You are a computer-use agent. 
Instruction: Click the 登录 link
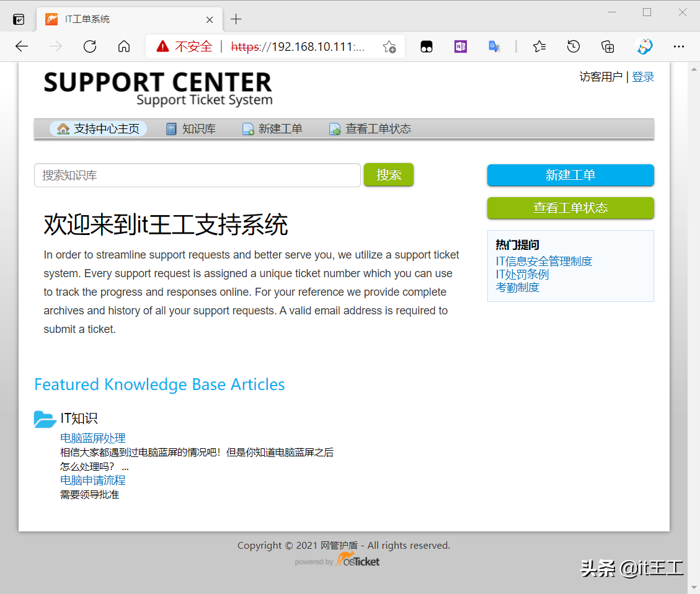coord(643,77)
